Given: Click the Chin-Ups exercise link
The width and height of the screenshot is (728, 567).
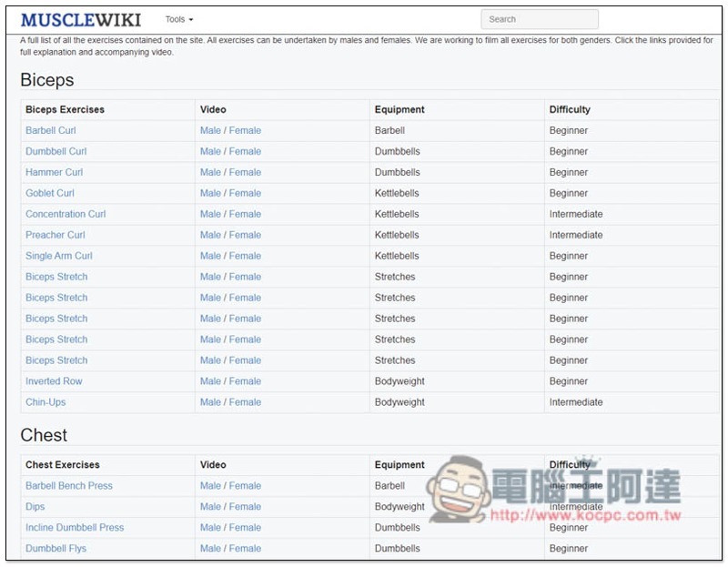Looking at the screenshot, I should click(45, 402).
